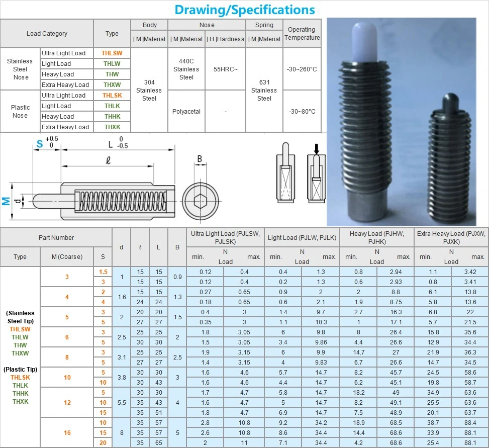Screen dimensions: 489x448
Task: Select the Light Load (PJLW, PJLK) header
Action: coord(302,238)
